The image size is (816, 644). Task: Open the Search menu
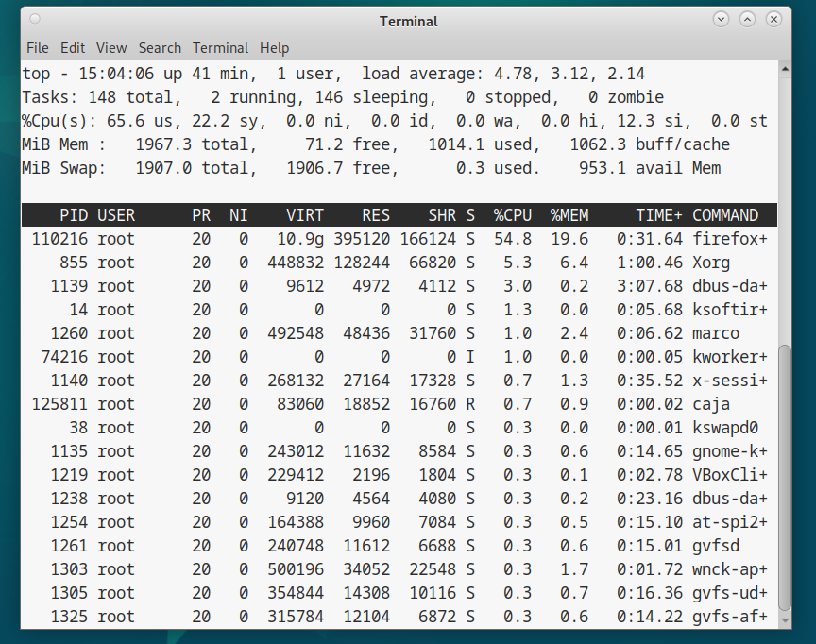tap(160, 48)
